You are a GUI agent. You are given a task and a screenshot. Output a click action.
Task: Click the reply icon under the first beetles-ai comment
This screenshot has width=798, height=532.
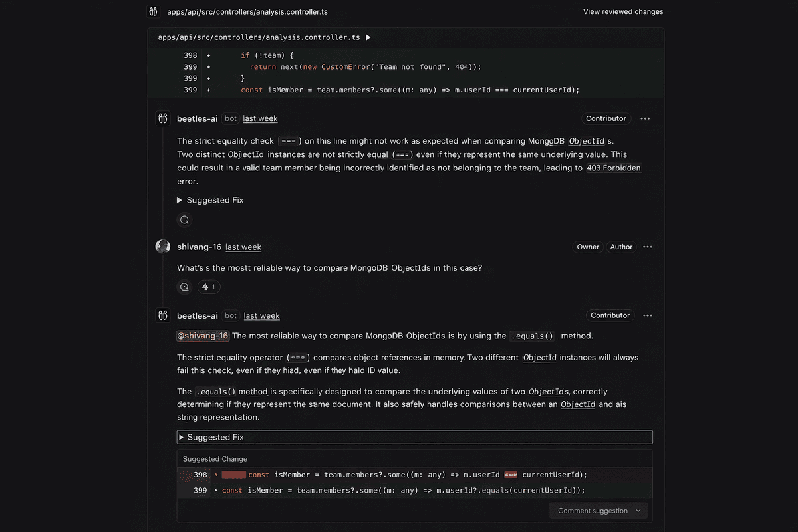184,219
